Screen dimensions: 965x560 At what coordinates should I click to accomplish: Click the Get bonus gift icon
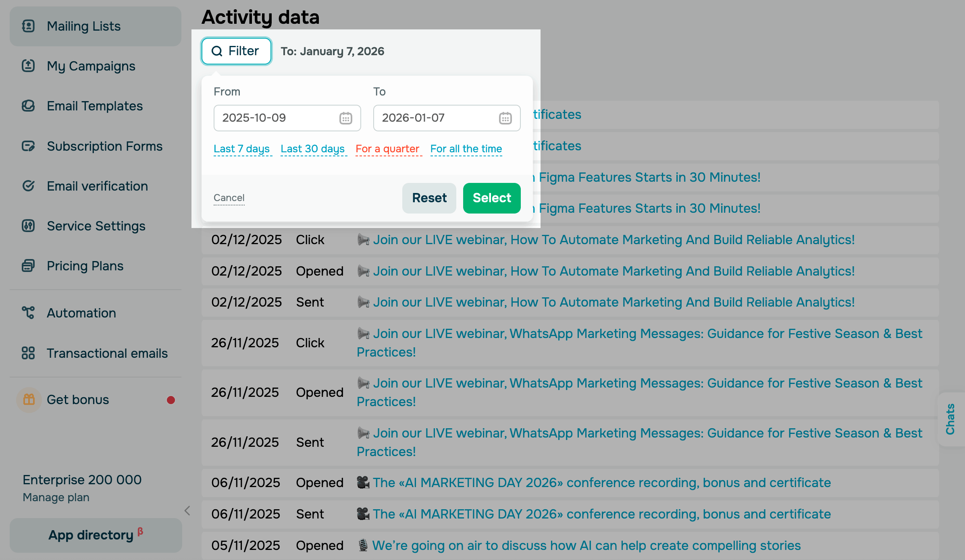coord(29,400)
